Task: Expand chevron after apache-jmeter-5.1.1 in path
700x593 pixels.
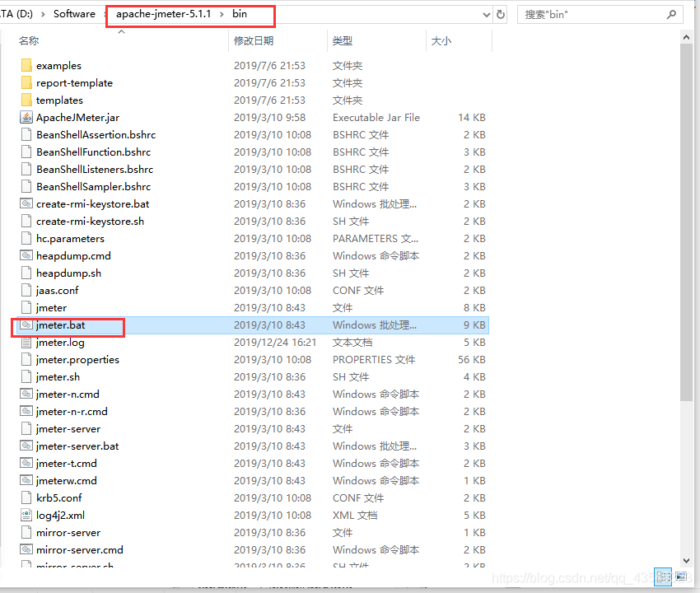Action: click(222, 14)
